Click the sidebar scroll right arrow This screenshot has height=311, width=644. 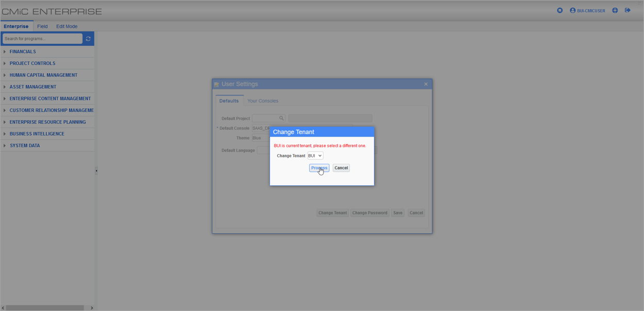click(92, 308)
